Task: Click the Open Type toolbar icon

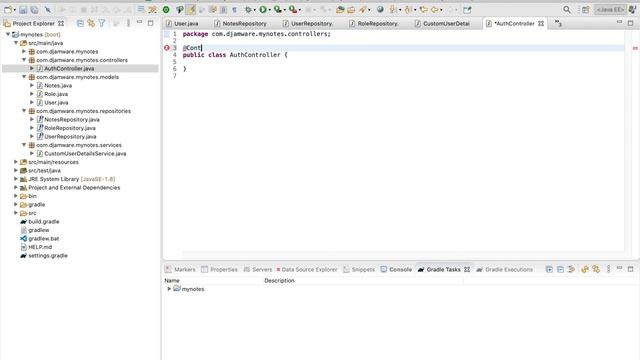Action: click(x=340, y=9)
